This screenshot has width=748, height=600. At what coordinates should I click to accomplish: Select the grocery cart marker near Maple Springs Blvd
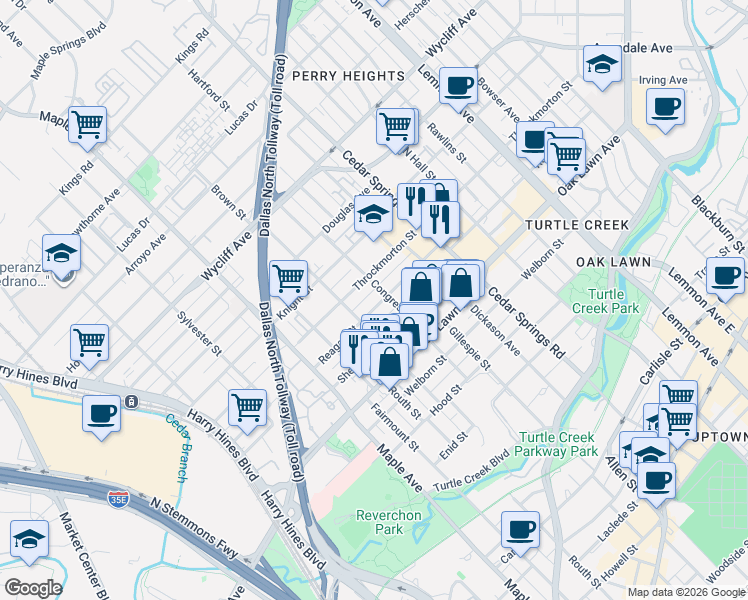(87, 128)
